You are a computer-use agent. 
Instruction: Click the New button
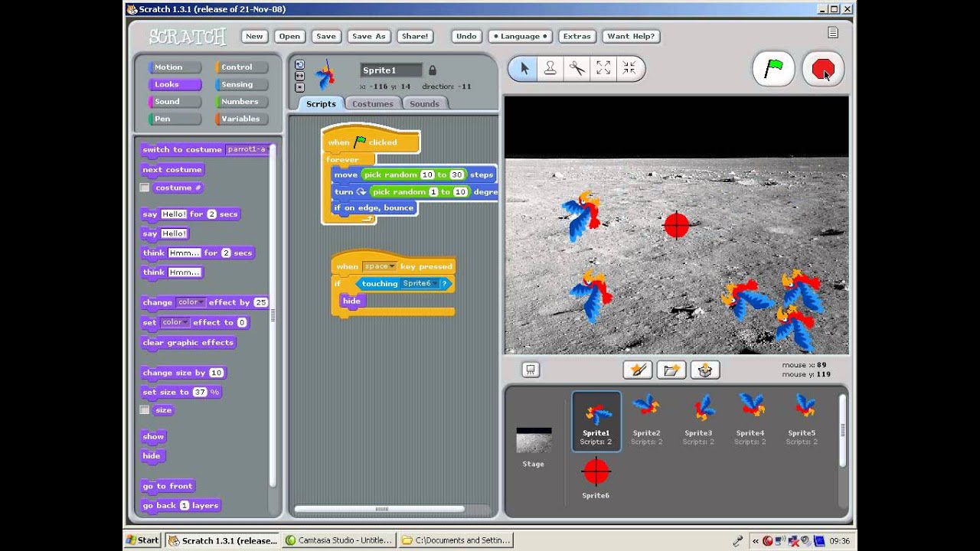(254, 36)
